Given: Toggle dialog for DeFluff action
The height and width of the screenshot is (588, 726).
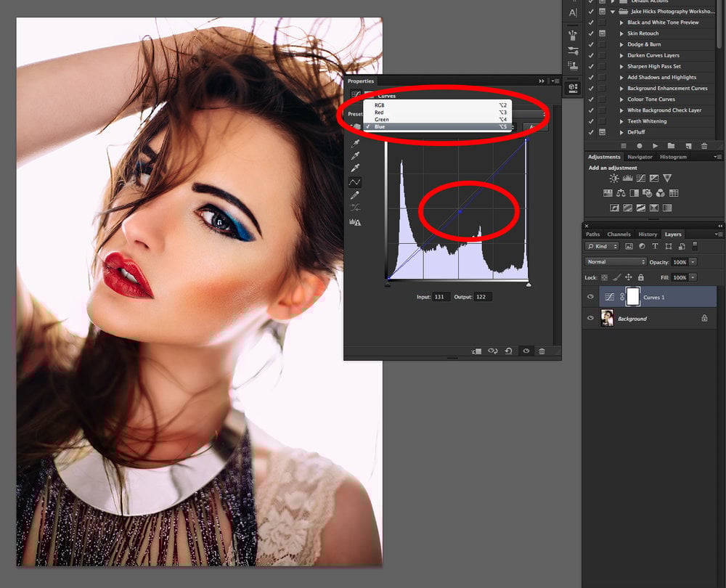Looking at the screenshot, I should pyautogui.click(x=602, y=132).
